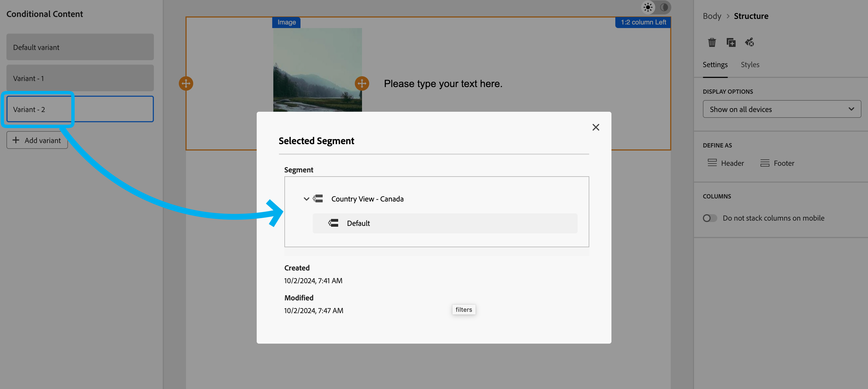Screen dimensions: 868x389
Task: Switch to the Settings tab
Action: click(715, 65)
